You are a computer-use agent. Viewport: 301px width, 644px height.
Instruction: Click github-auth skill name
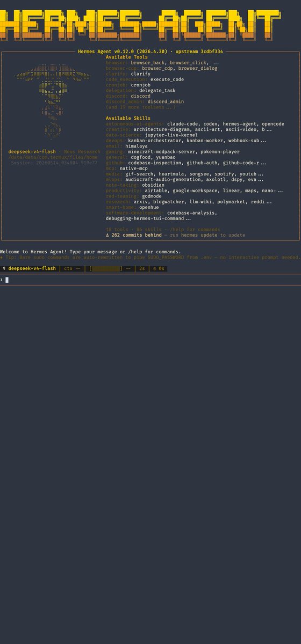202,163
